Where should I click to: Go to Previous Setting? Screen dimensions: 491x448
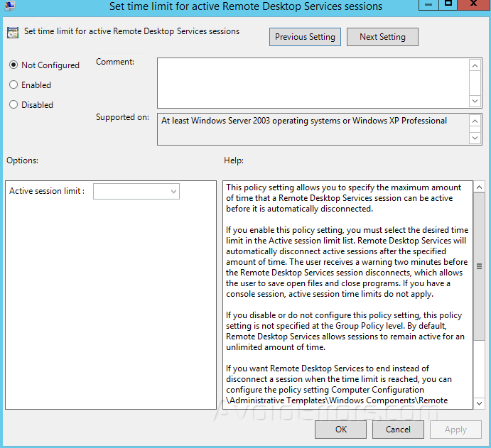click(x=306, y=37)
